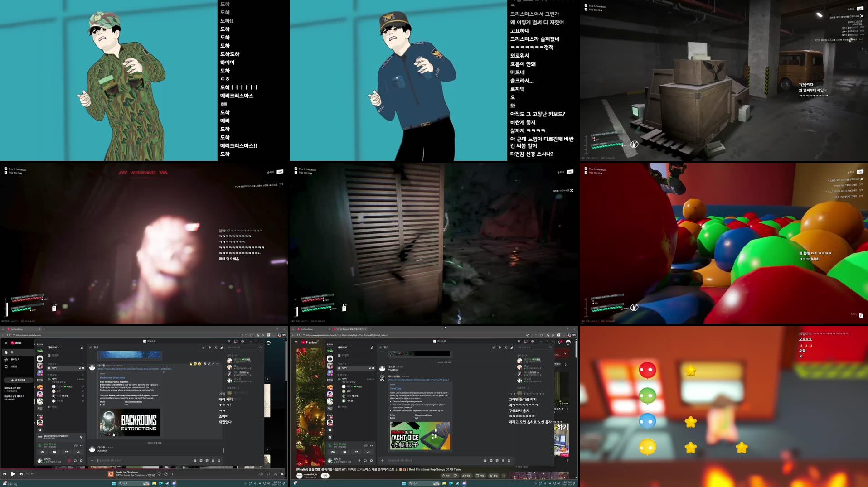Expand the 게네마리 server name dropdown

54,347
